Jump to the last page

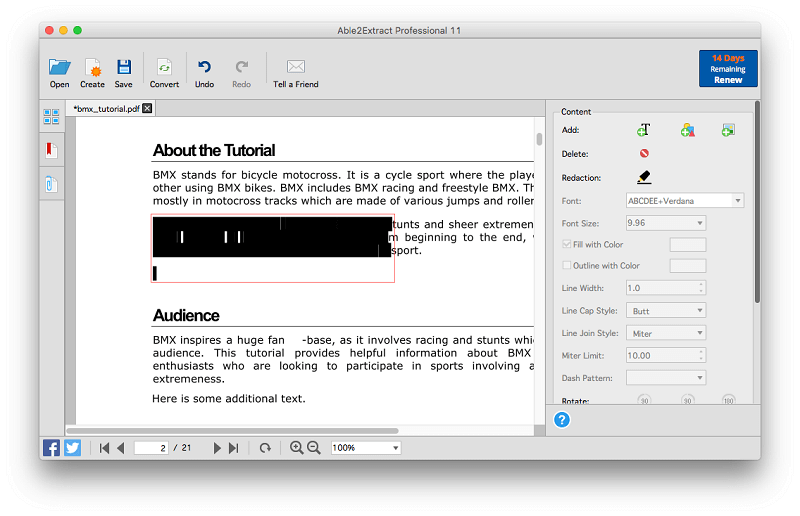coord(234,448)
